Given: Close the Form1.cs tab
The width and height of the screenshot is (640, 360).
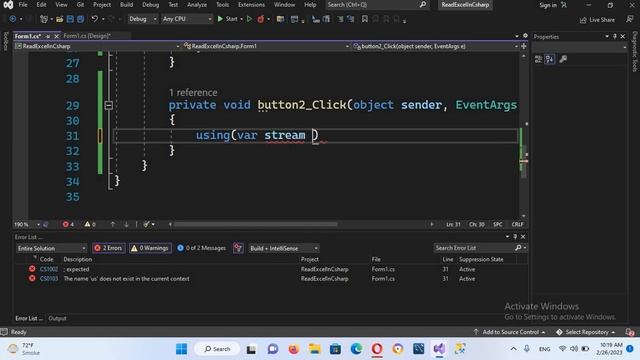Looking at the screenshot, I should pos(56,36).
